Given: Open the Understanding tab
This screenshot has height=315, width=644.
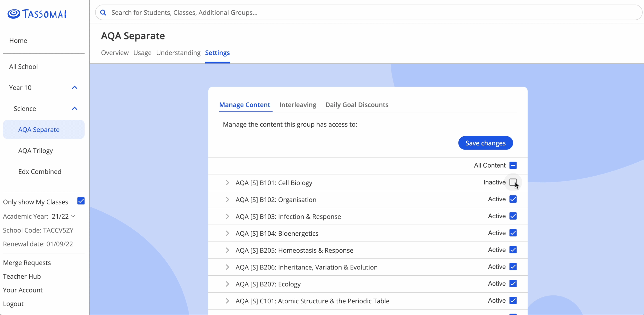Looking at the screenshot, I should click(x=178, y=53).
